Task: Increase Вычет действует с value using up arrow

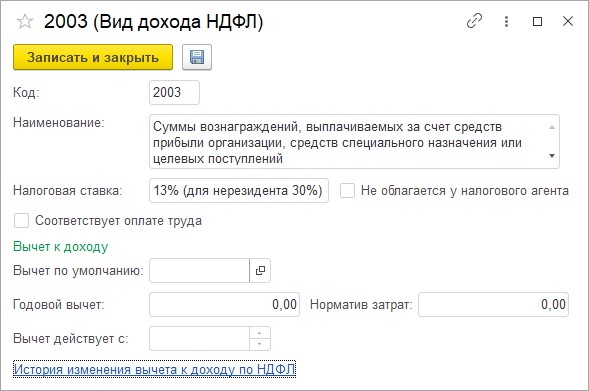Action: tap(260, 333)
